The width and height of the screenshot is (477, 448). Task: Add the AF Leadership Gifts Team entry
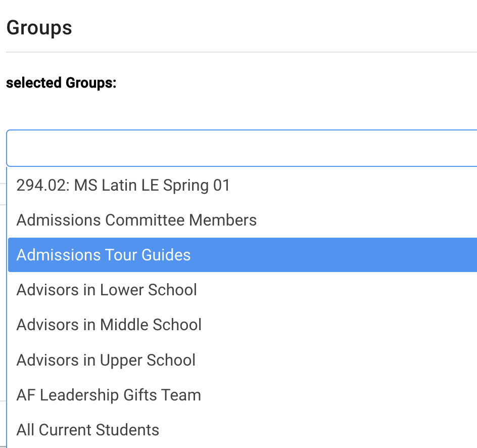click(x=109, y=395)
